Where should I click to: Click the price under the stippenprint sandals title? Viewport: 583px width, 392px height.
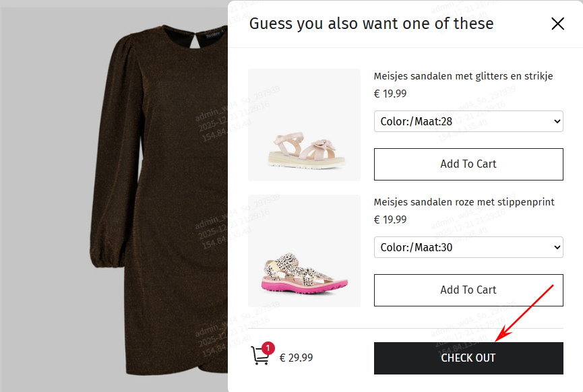point(390,220)
